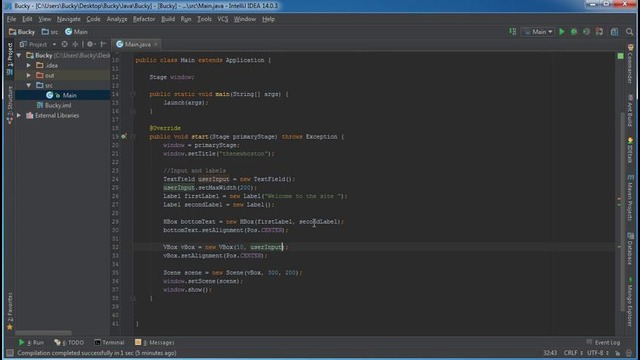Viewport: 640px width, 360px height.
Task: Select the Bucky.iml file
Action: coord(54,105)
